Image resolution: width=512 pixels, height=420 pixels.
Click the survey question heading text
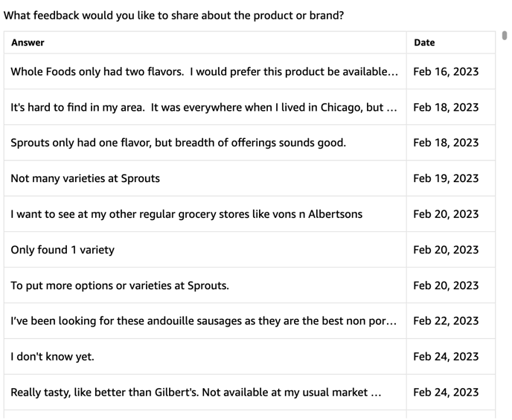point(173,16)
